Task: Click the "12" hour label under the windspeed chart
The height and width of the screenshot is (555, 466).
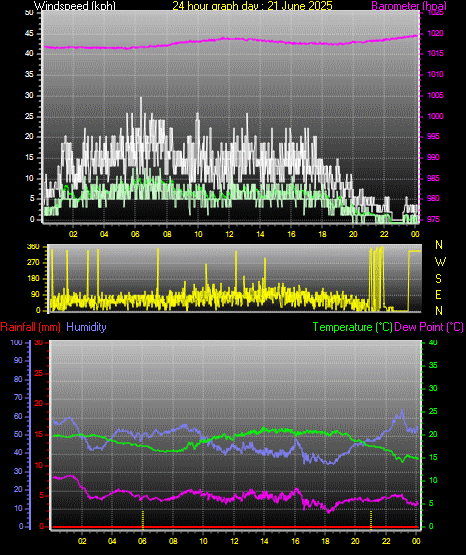Action: coord(229,234)
